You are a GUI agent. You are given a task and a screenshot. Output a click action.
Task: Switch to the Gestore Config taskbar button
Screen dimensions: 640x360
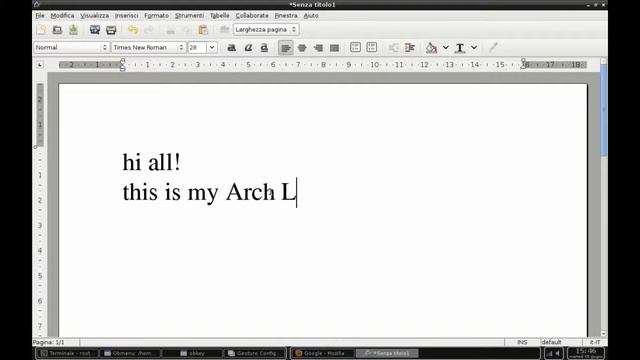pyautogui.click(x=255, y=353)
